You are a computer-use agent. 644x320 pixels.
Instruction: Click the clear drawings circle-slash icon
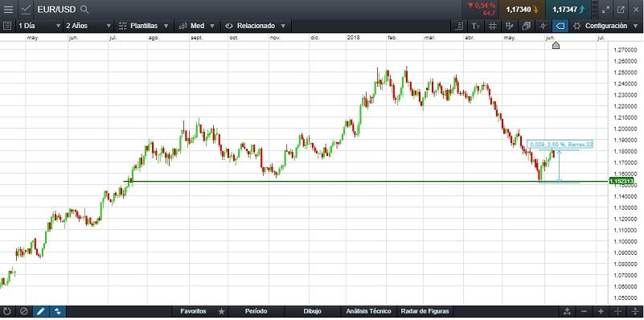(24, 311)
